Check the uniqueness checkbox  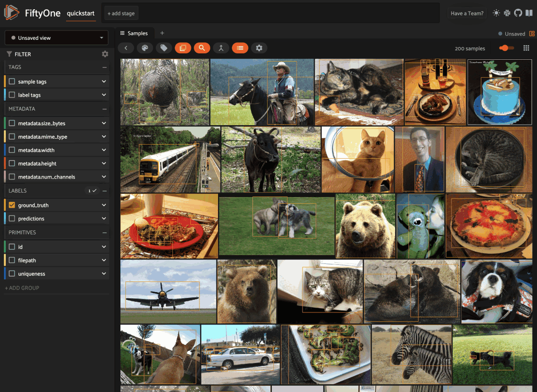(12, 274)
